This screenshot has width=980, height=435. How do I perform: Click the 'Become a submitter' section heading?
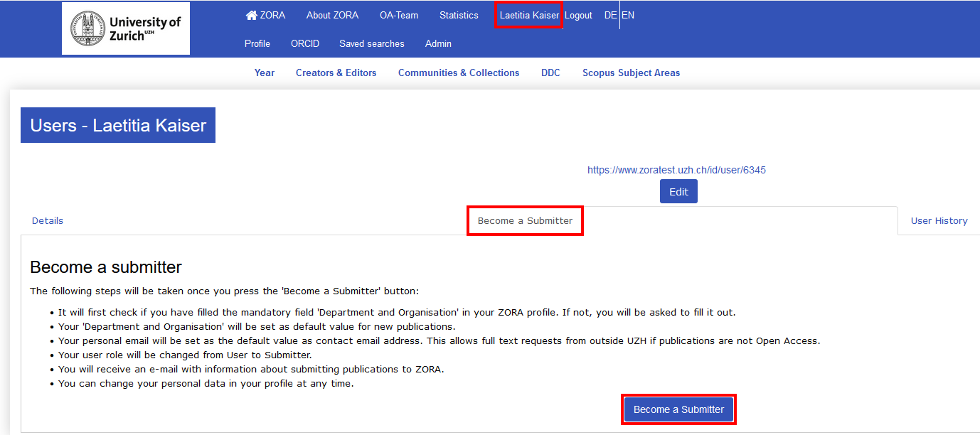[106, 267]
